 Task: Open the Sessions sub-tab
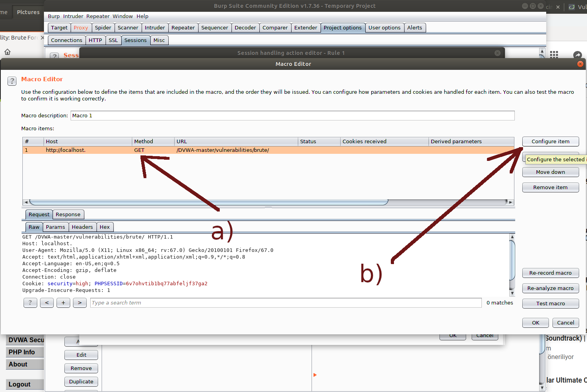click(x=135, y=40)
